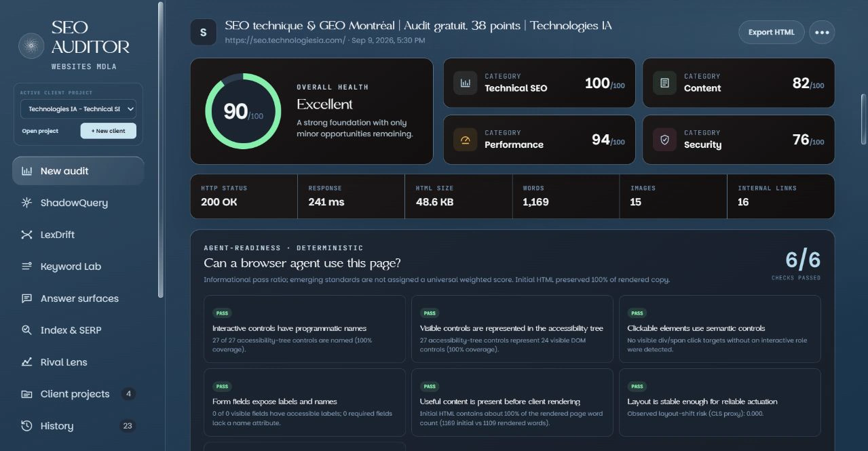Image resolution: width=868 pixels, height=451 pixels.
Task: Click the 'Can a browser agent use this page?' heading
Action: (302, 263)
